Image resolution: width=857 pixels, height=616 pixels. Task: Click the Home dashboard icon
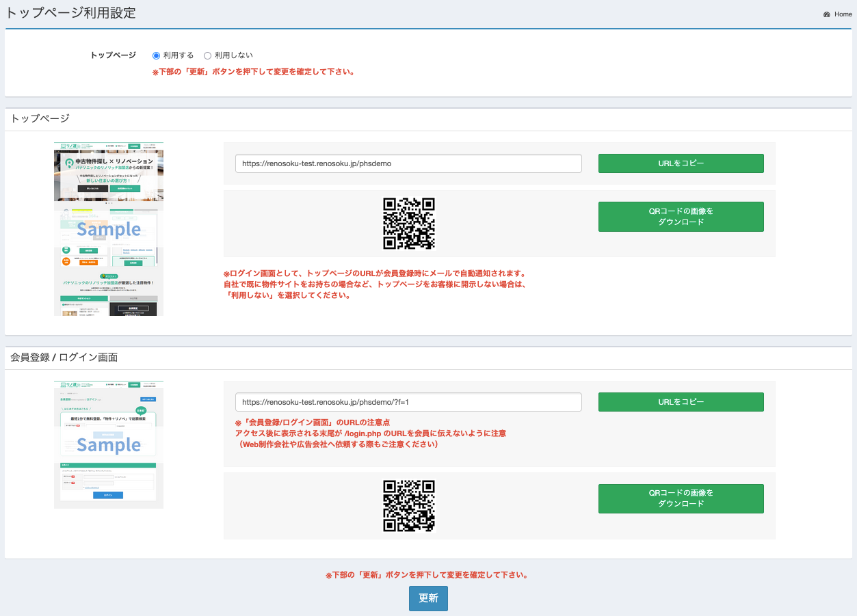tap(826, 14)
